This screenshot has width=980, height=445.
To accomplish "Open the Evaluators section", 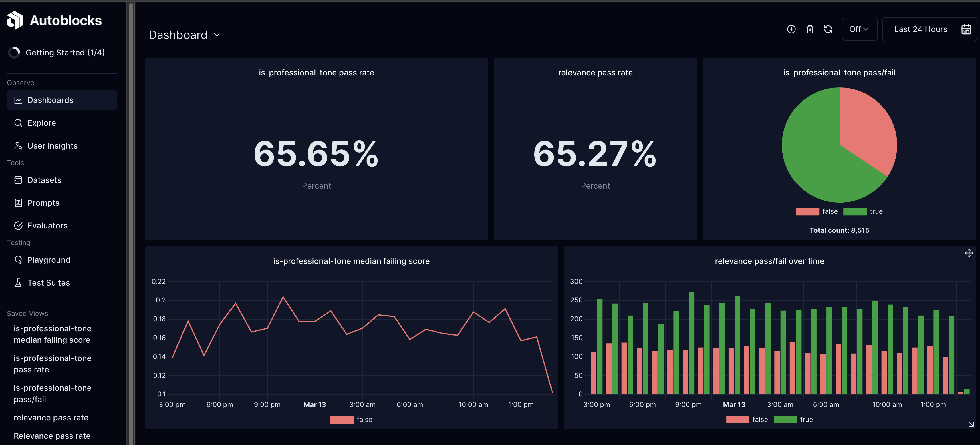I will (47, 225).
